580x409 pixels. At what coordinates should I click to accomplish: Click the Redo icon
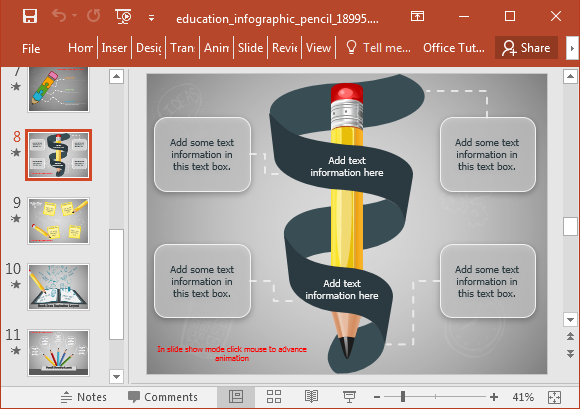[94, 16]
